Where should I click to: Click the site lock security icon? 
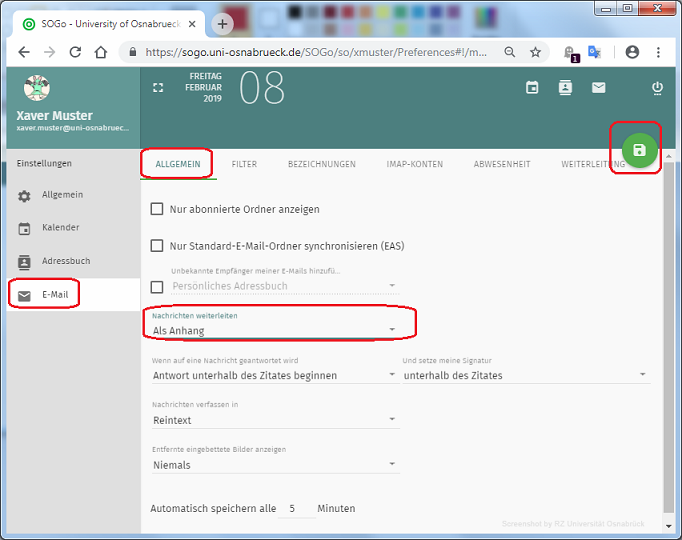[133, 52]
